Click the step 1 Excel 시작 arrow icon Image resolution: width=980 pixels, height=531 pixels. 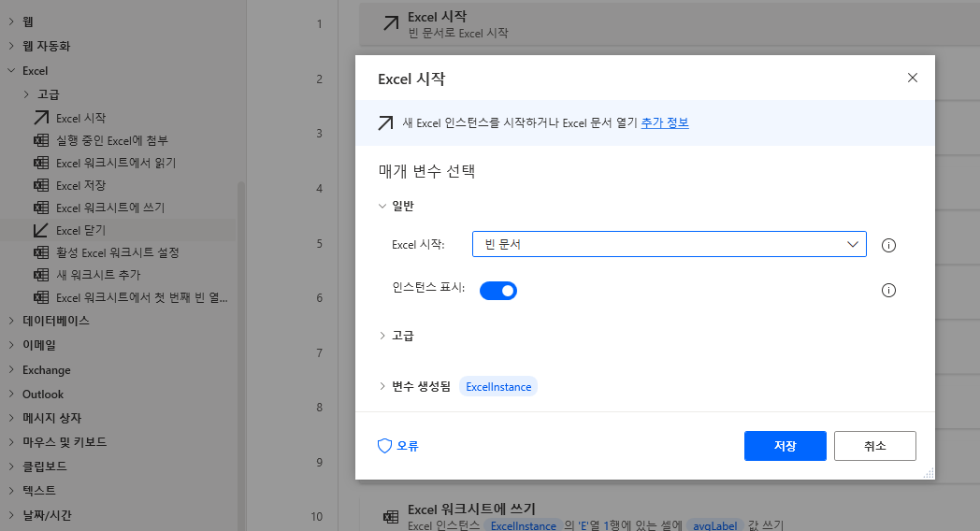391,23
